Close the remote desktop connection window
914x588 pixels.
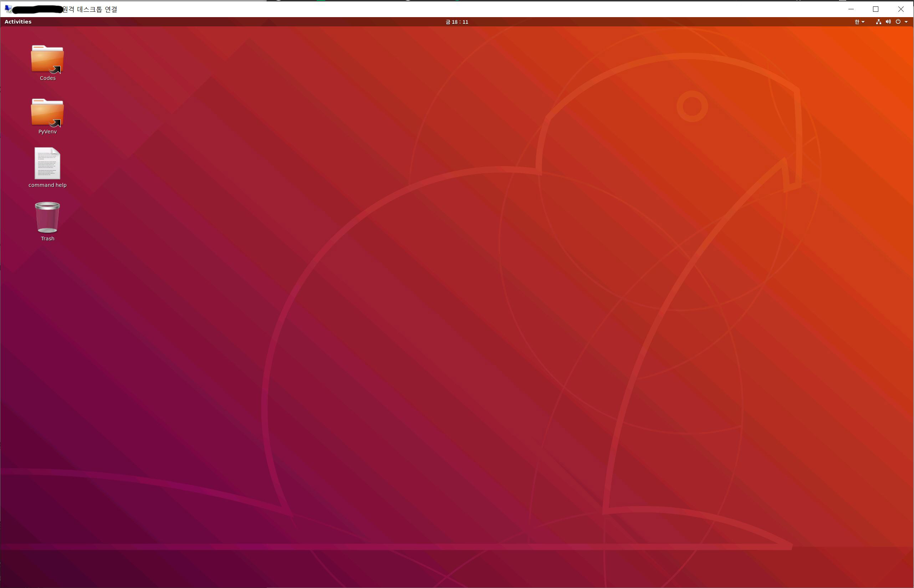(x=901, y=9)
